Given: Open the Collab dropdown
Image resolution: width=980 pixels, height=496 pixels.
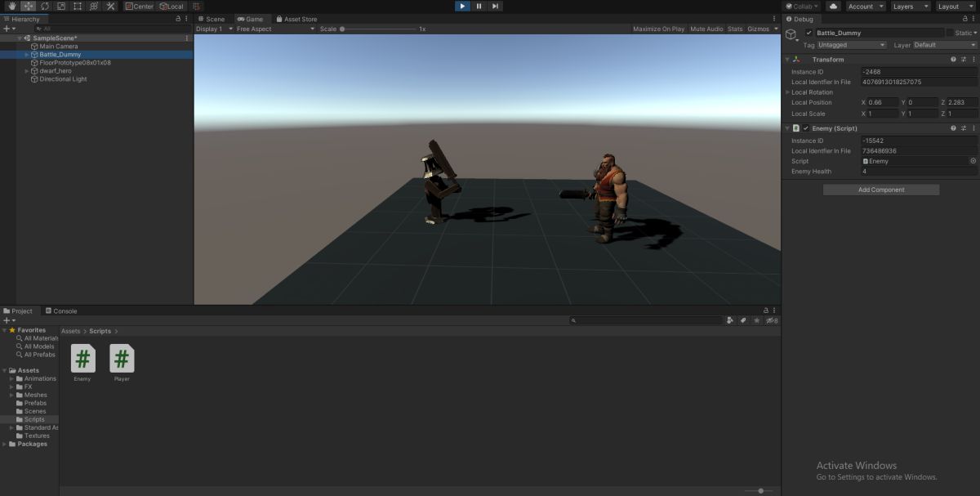Looking at the screenshot, I should [x=803, y=6].
